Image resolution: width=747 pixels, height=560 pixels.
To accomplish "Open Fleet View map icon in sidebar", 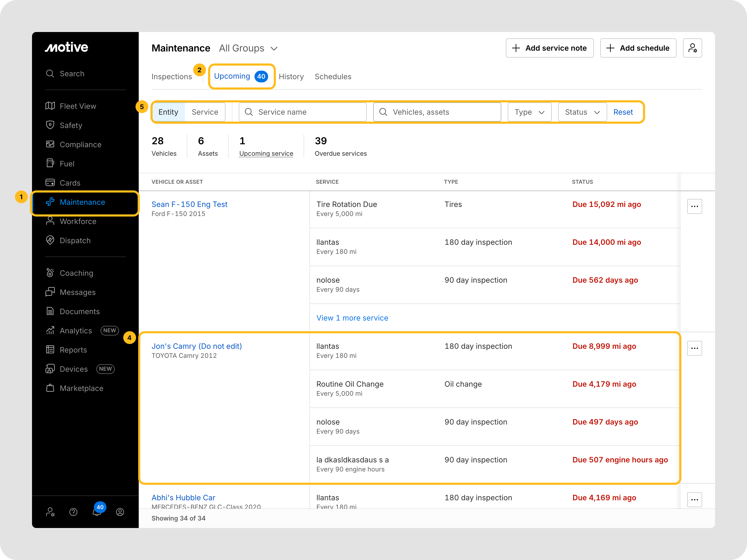I will (x=50, y=106).
